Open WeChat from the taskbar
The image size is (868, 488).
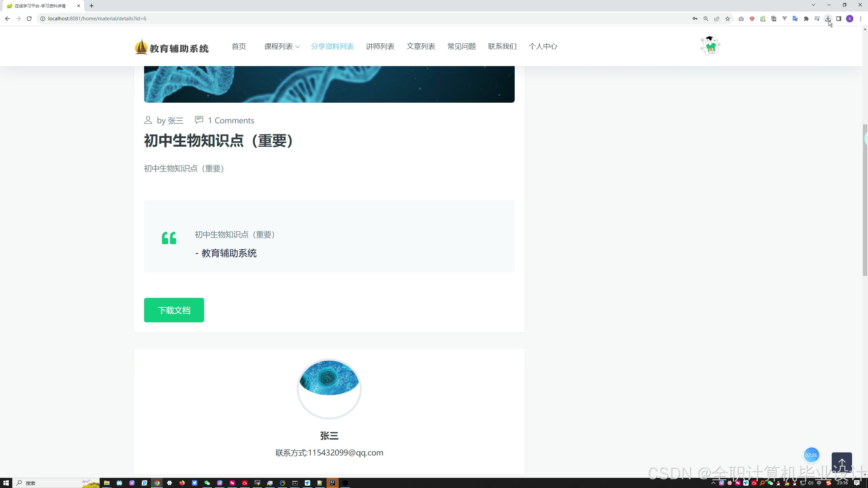(x=207, y=483)
